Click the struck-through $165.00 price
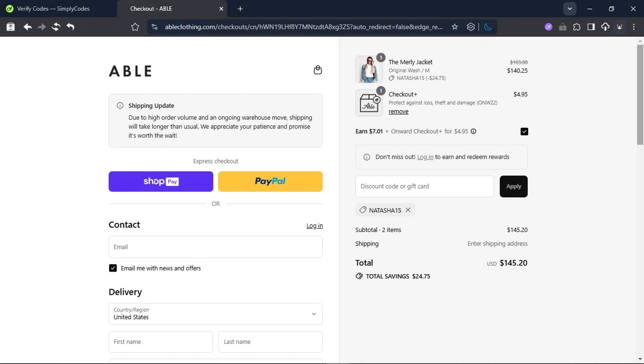 pyautogui.click(x=519, y=62)
